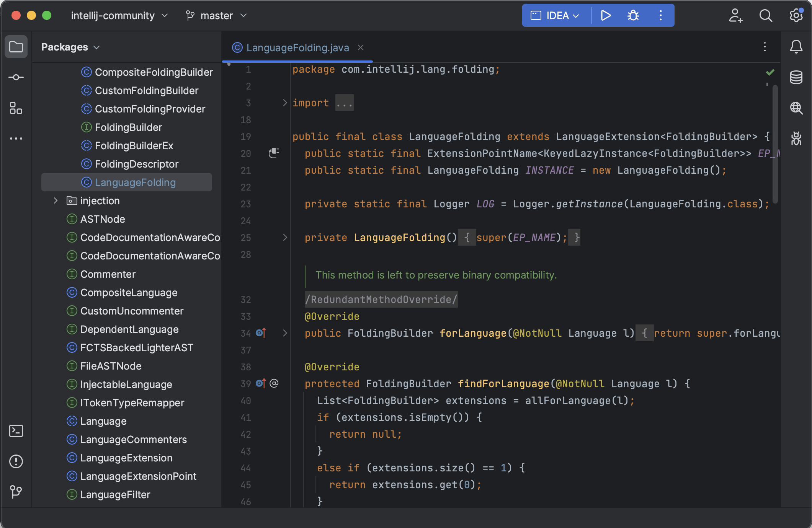The width and height of the screenshot is (812, 528).
Task: Select CustomFoldingBuilder in the tree
Action: (147, 90)
